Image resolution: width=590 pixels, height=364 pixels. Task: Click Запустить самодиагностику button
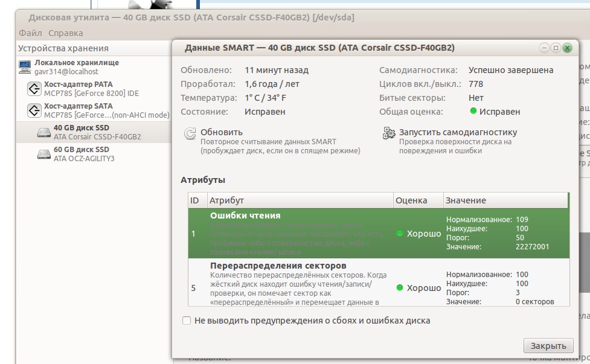pos(450,141)
